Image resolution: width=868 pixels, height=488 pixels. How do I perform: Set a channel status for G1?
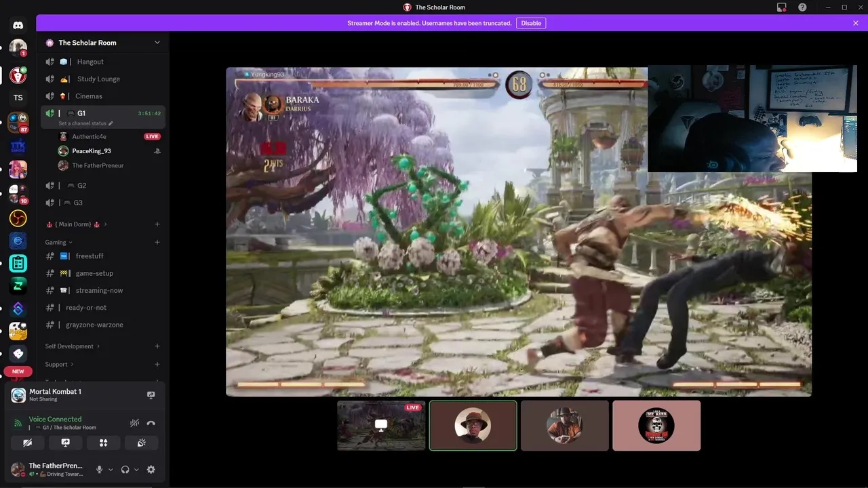click(x=85, y=123)
